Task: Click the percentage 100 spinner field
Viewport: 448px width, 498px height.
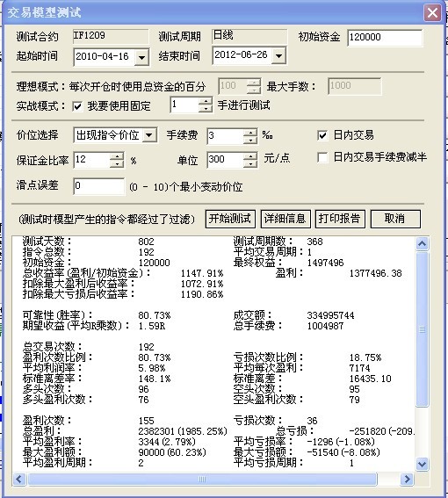Action: point(233,86)
